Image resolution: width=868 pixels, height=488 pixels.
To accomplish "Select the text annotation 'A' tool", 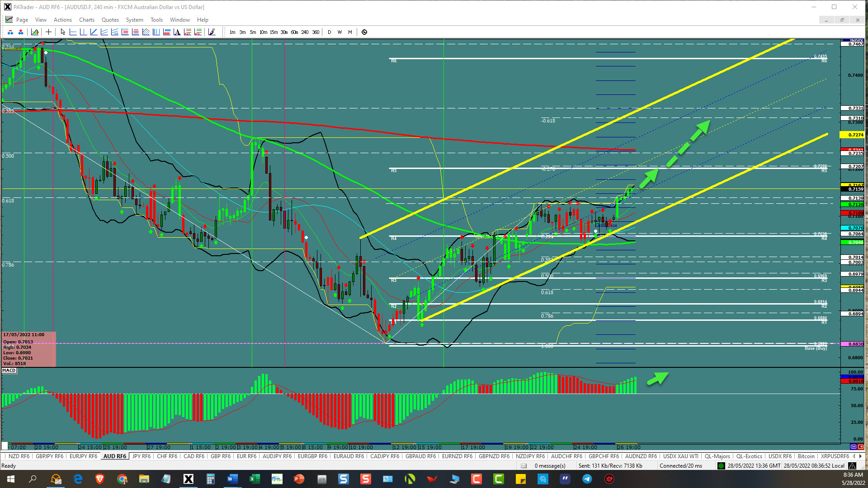I will click(177, 32).
